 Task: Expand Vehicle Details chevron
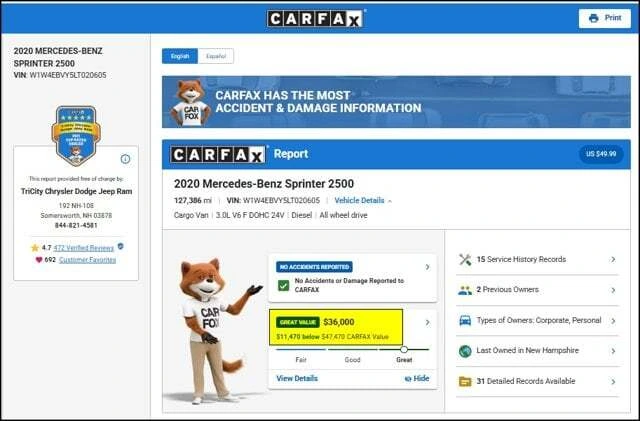coord(390,201)
